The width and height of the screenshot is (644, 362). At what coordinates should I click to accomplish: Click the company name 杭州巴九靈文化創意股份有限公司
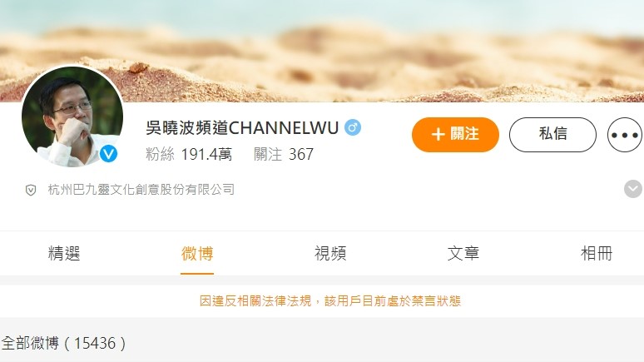tap(141, 190)
